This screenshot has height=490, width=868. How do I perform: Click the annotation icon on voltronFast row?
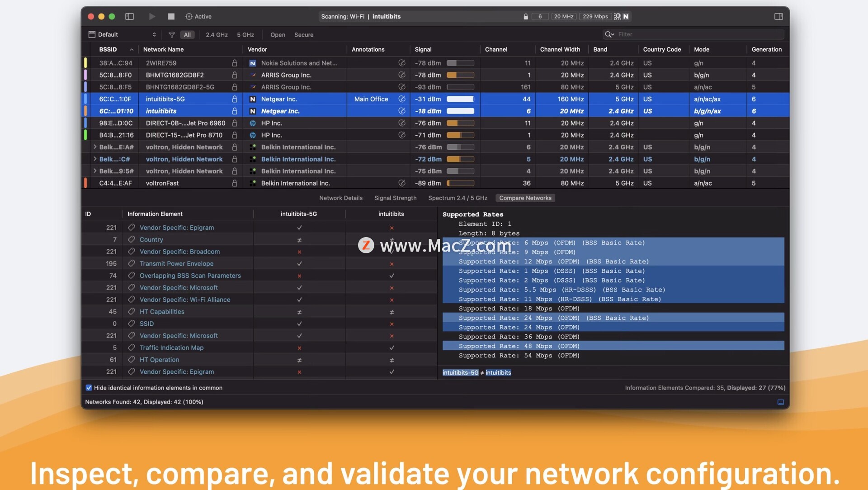tap(402, 183)
